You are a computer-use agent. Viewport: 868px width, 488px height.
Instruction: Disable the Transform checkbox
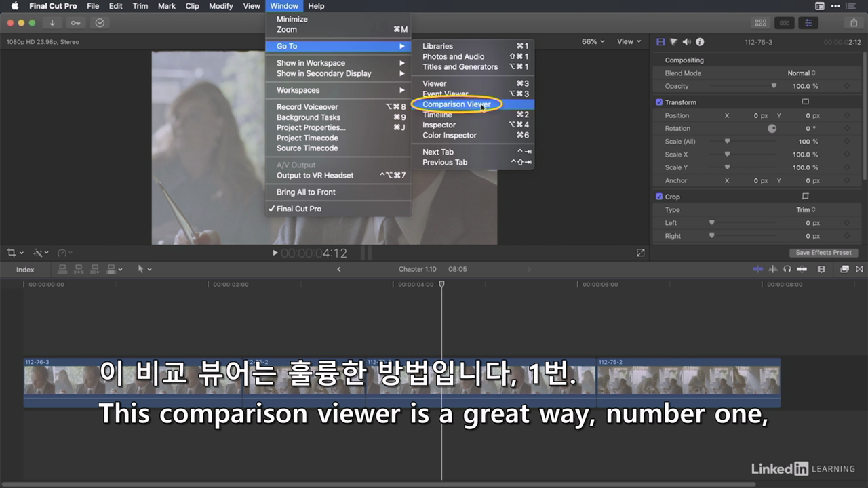click(x=659, y=102)
